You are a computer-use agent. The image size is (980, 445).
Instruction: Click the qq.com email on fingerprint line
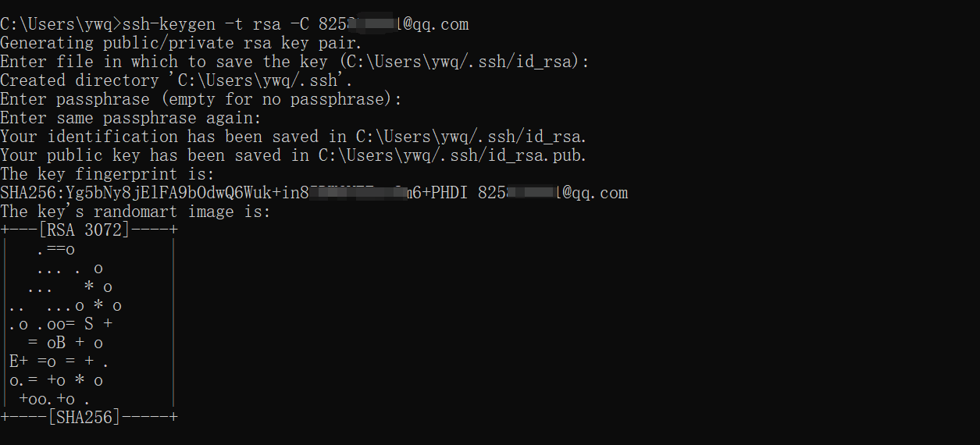(553, 193)
